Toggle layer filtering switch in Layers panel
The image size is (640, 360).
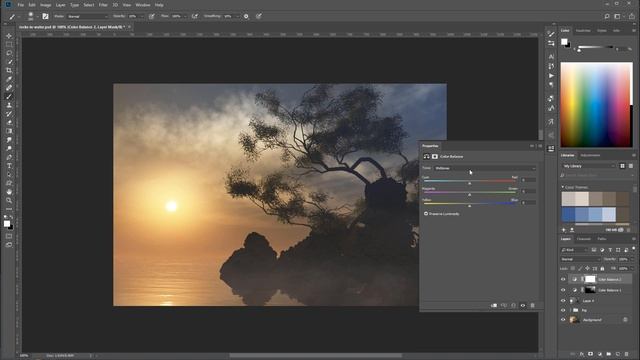(x=633, y=249)
